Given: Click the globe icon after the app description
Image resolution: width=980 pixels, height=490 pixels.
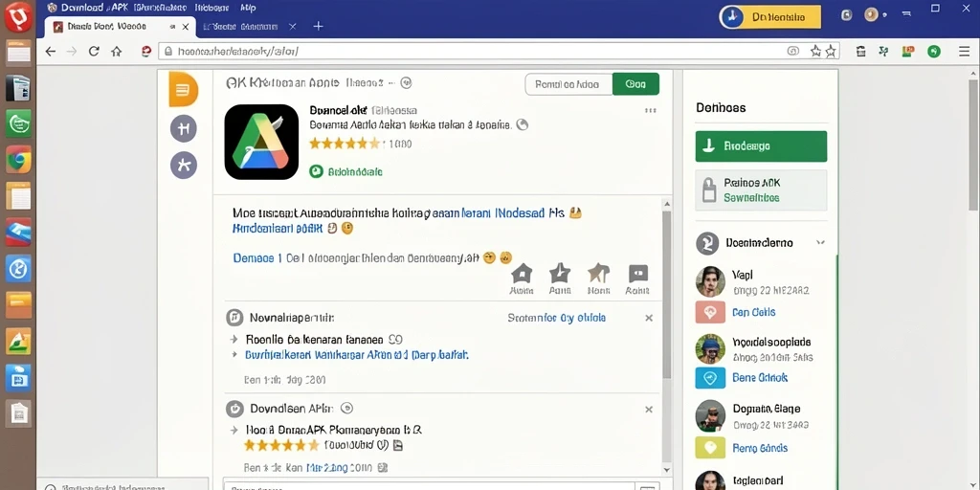Looking at the screenshot, I should coord(523,124).
